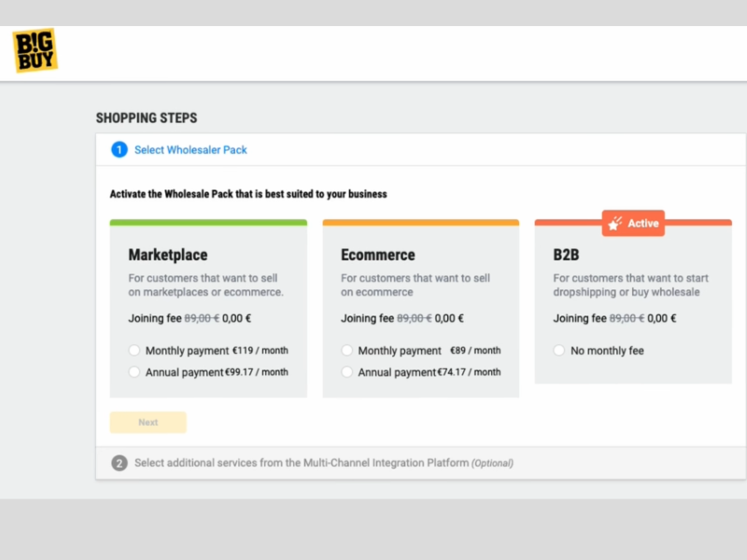The height and width of the screenshot is (560, 747).
Task: Select Marketplace monthly payment €119 option
Action: [134, 351]
